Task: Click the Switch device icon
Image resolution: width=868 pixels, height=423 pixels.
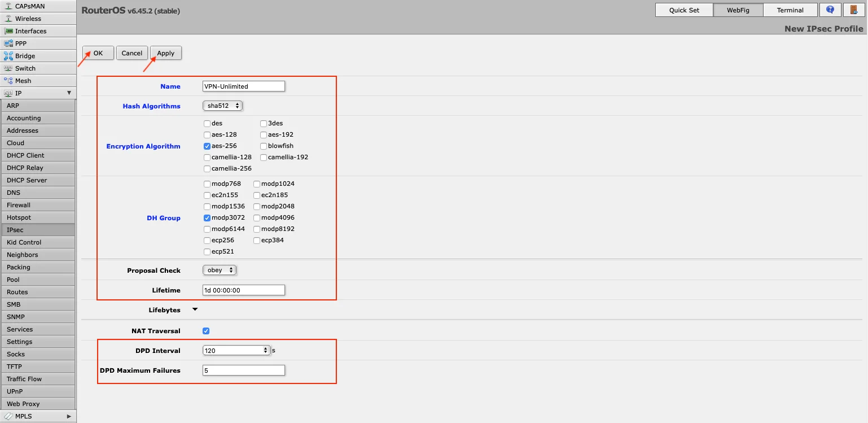Action: [x=8, y=68]
